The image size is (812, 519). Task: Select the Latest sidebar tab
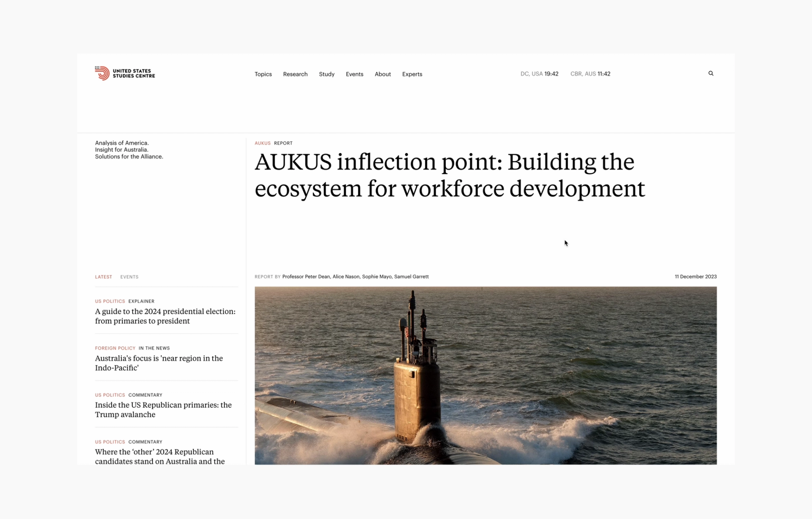103,277
